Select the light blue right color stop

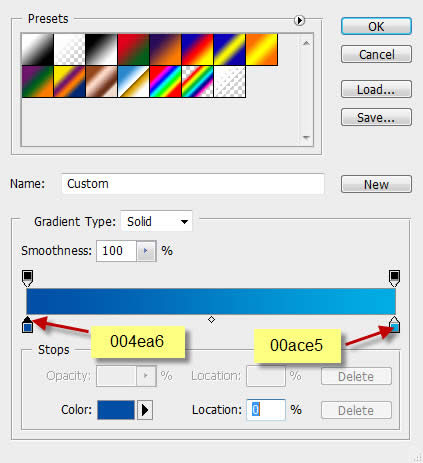tap(394, 325)
